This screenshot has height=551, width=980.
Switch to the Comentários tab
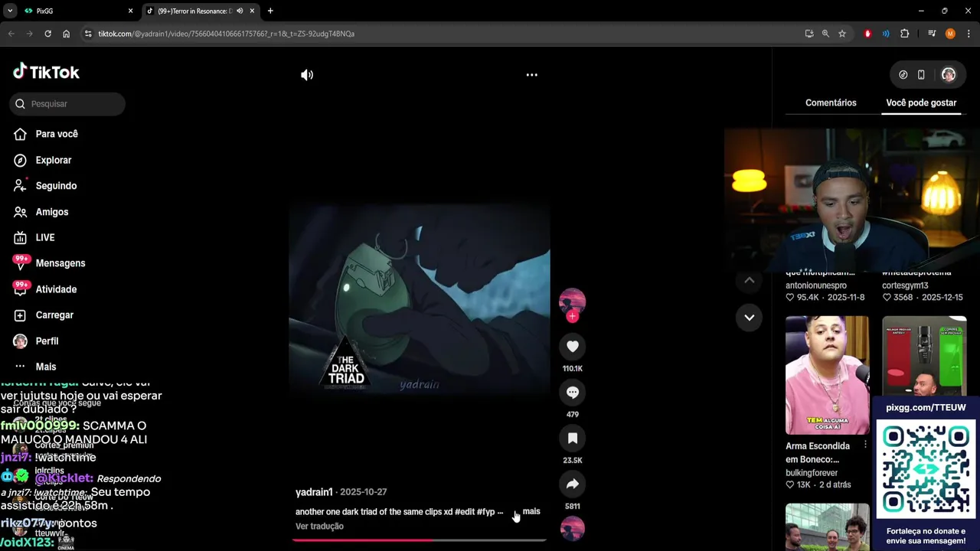click(831, 103)
